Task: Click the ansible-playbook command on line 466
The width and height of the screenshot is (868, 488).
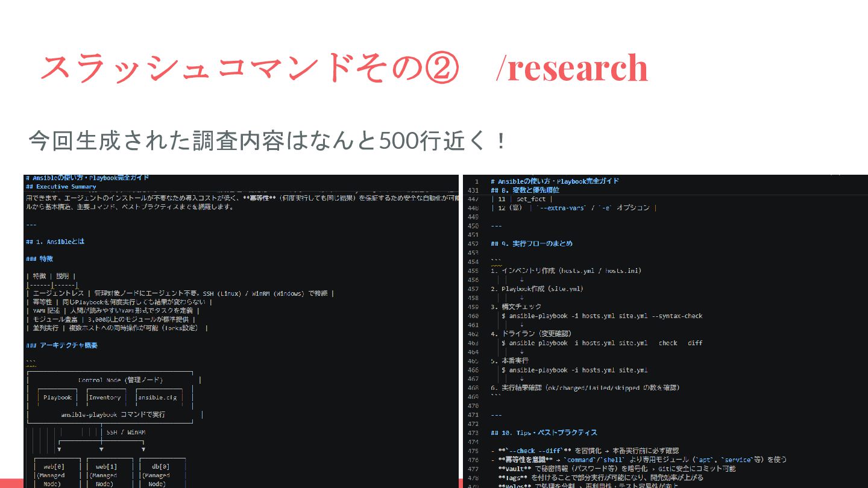Action: tap(574, 370)
